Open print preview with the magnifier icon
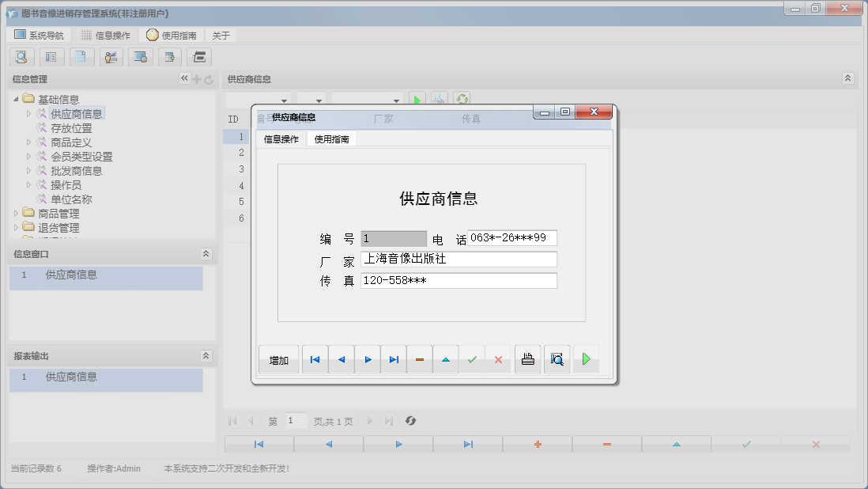Screen dimensions: 868x489 click(557, 359)
